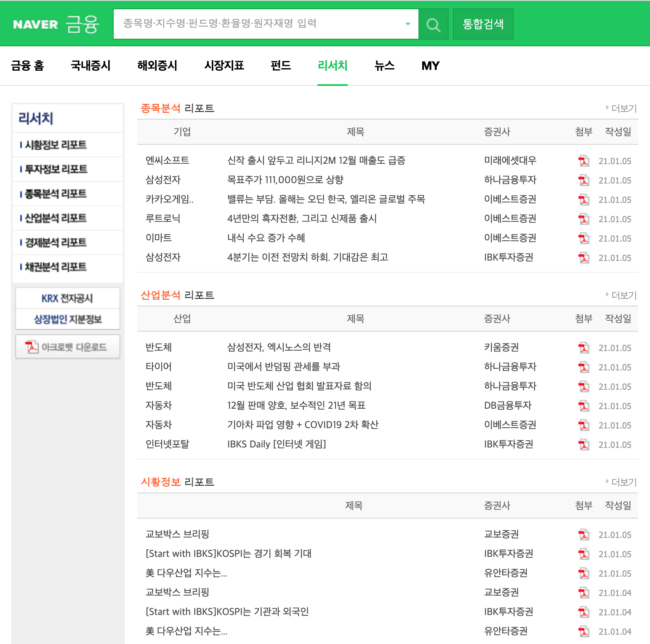Open PDF icon for KOSPI는 기관과 외국인
This screenshot has height=644, width=650.
583,612
